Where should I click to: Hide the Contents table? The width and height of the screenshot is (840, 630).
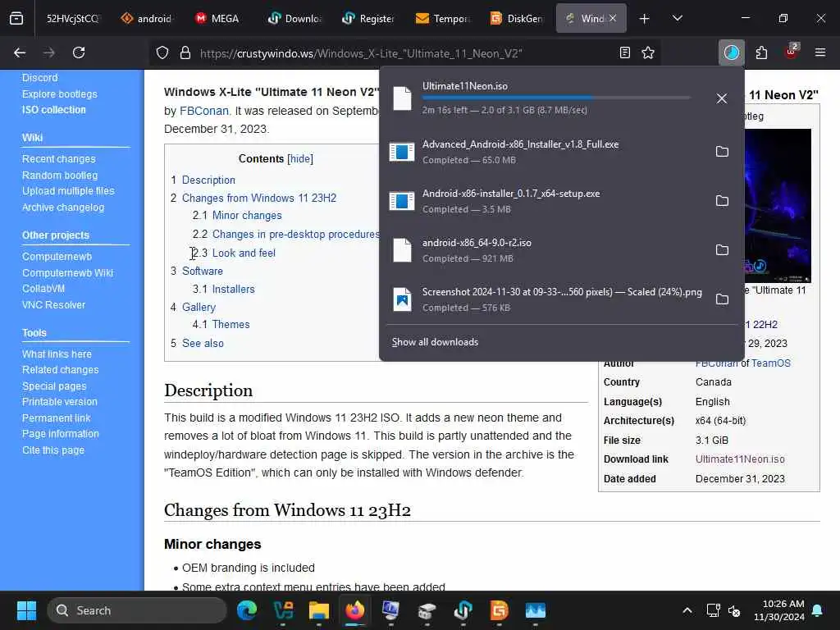pyautogui.click(x=300, y=159)
